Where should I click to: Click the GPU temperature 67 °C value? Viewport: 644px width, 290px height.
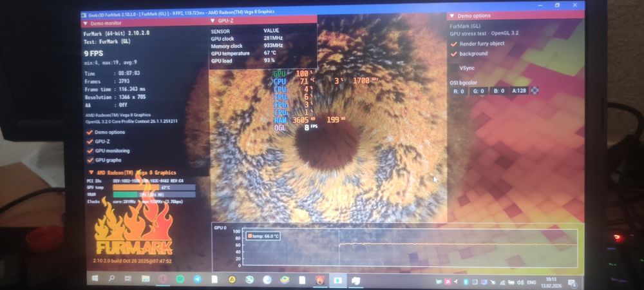270,53
